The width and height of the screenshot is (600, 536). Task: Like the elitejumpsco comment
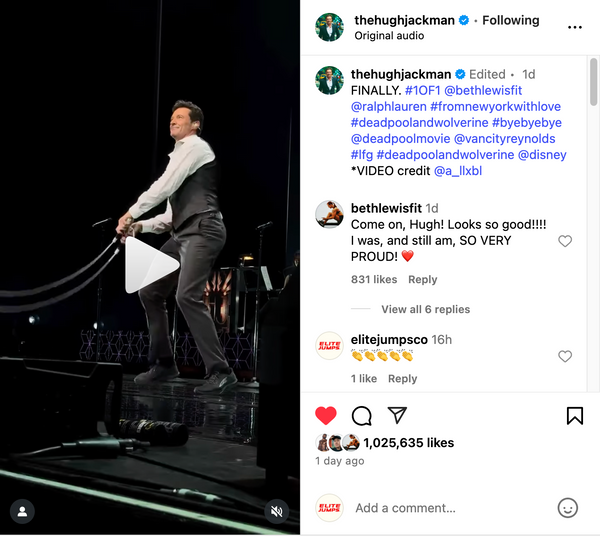pos(565,356)
